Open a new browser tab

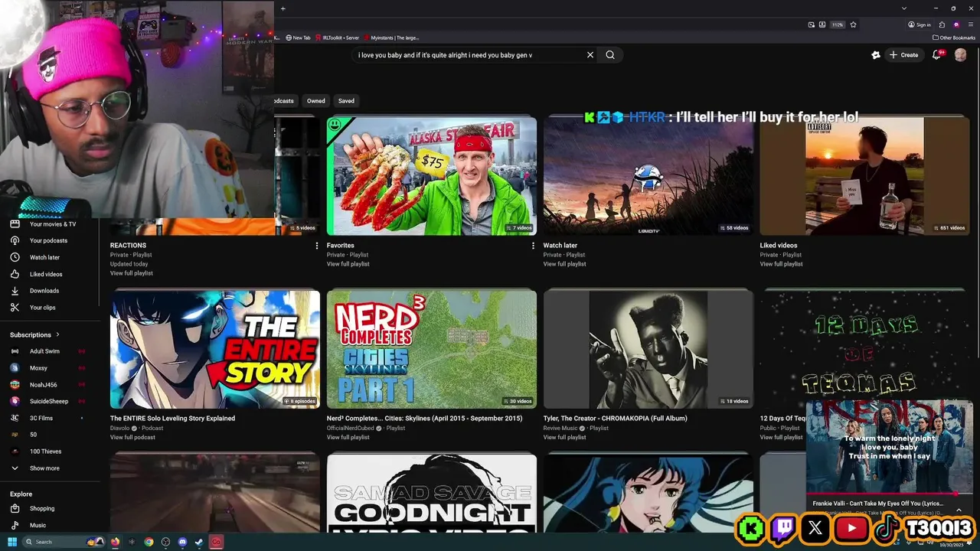click(x=283, y=8)
